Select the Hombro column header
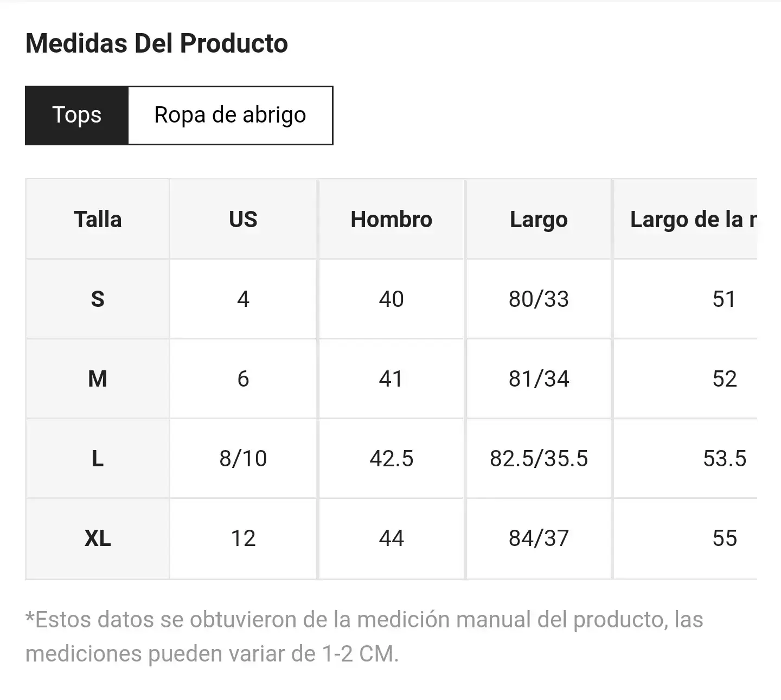The image size is (781, 700). coord(391,219)
